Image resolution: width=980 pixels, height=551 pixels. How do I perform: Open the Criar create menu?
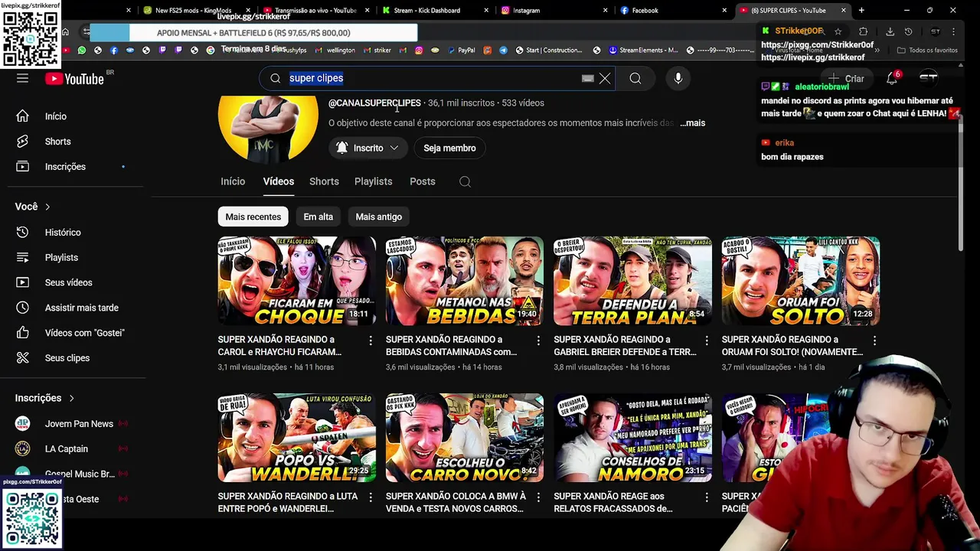click(848, 78)
